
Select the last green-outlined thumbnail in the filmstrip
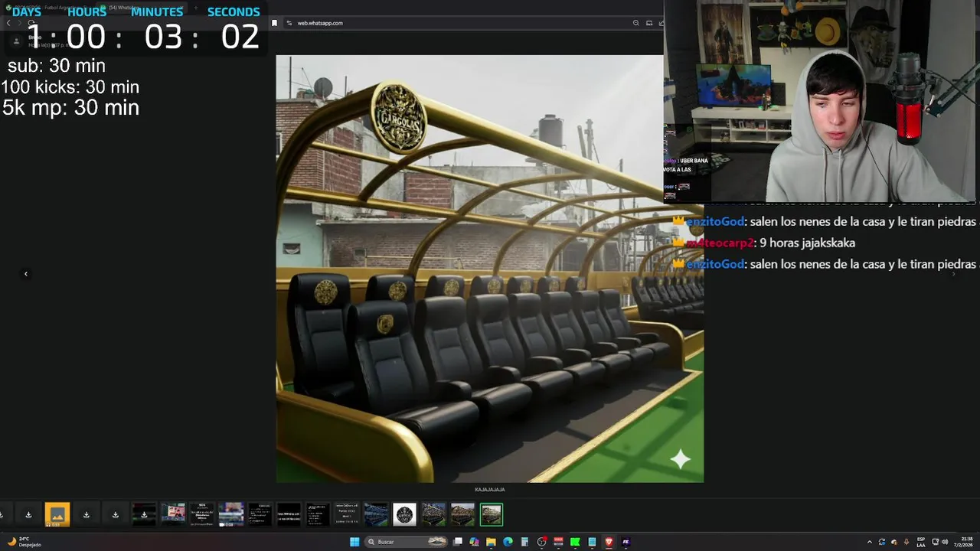point(492,514)
